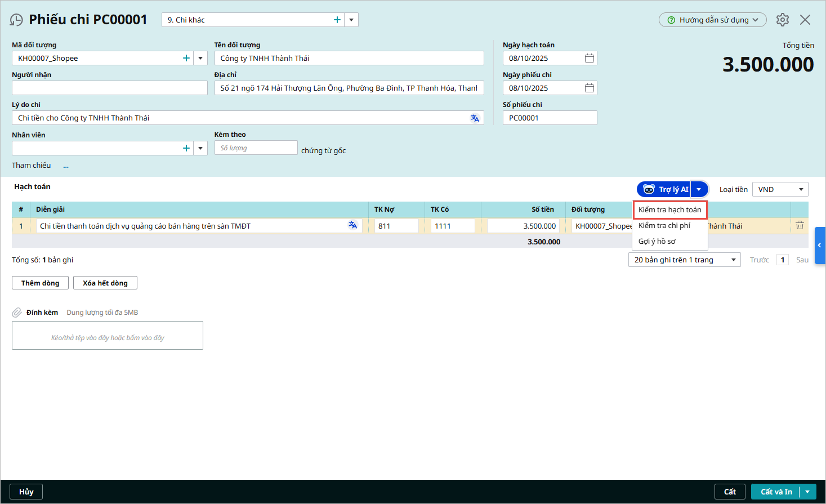Viewport: 826px width, 504px height.
Task: Select Kiểm tra hạch toán menu option
Action: click(x=669, y=209)
